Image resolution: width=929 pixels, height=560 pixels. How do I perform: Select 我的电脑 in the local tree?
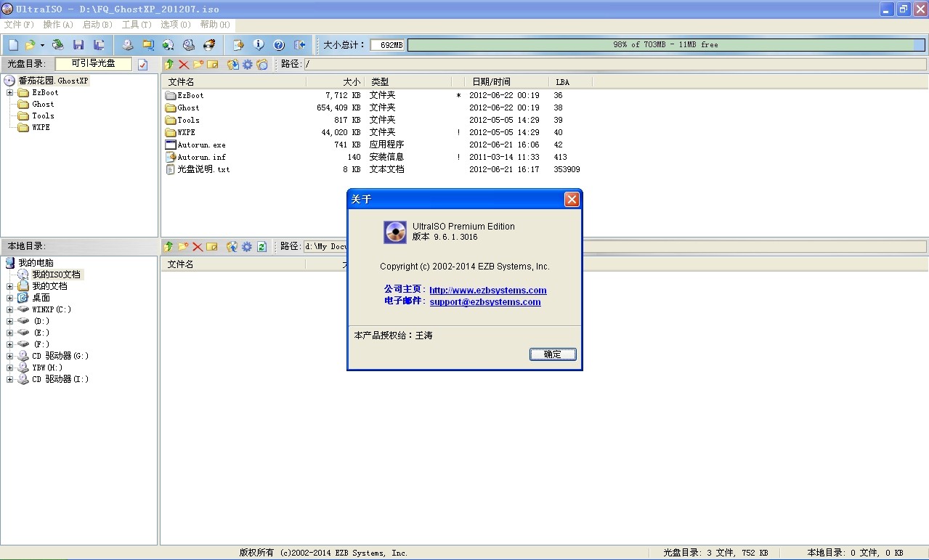pyautogui.click(x=36, y=263)
